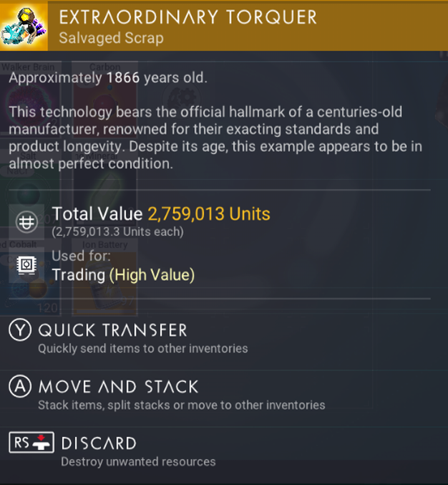448x485 pixels.
Task: Select the Walker Brain inventory slot behind
Action: point(30,97)
